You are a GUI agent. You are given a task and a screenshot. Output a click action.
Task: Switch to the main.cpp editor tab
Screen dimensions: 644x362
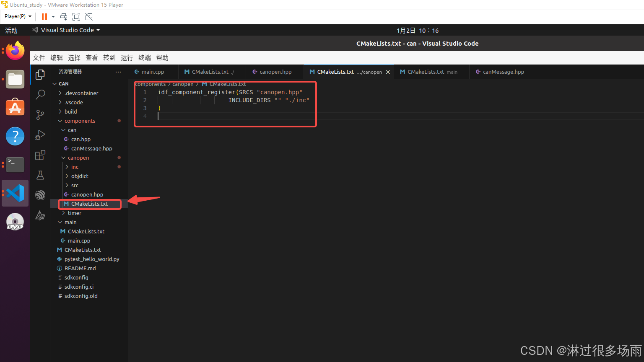[153, 72]
